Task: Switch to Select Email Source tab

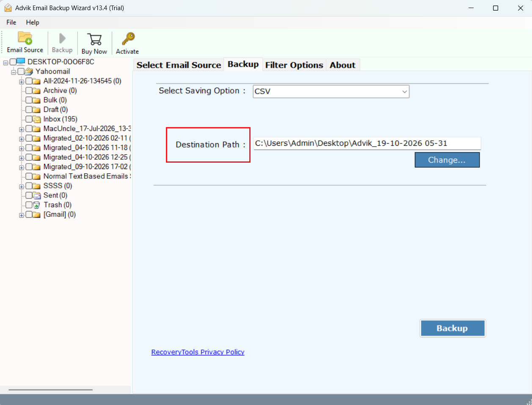Action: pyautogui.click(x=179, y=65)
